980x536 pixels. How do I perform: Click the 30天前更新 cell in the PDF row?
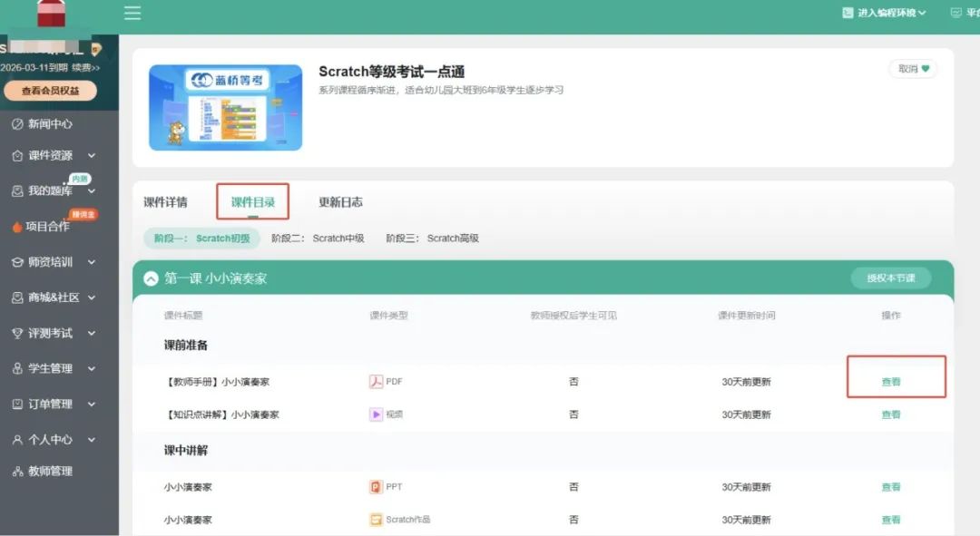click(746, 382)
